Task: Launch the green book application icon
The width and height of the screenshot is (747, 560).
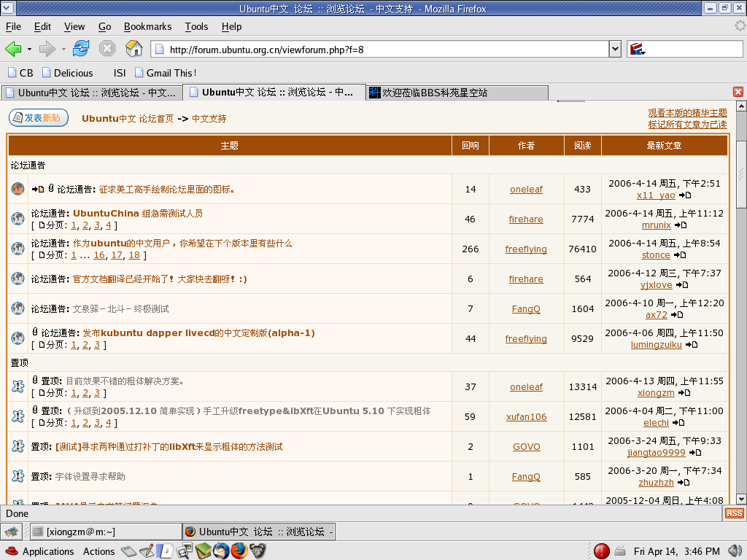Action: coord(203,551)
